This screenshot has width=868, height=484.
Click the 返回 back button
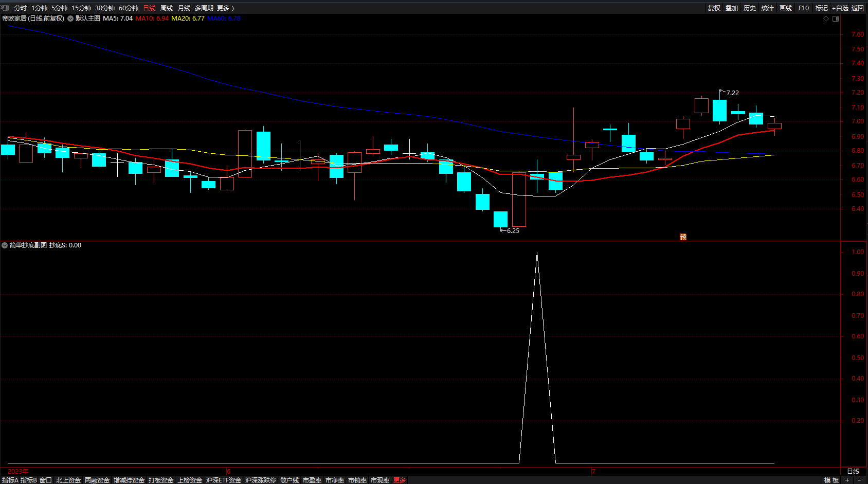(x=858, y=8)
